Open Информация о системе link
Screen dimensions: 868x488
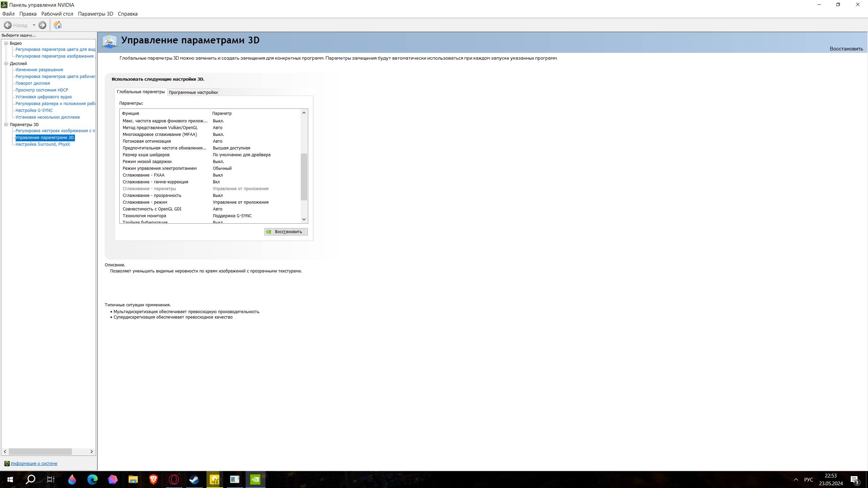click(x=34, y=463)
